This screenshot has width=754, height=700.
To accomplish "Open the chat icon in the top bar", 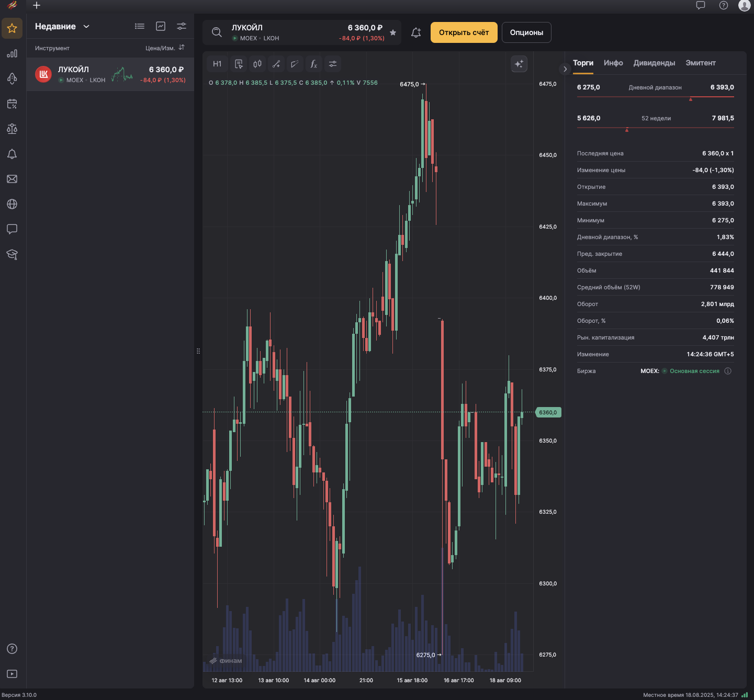I will tap(701, 5).
